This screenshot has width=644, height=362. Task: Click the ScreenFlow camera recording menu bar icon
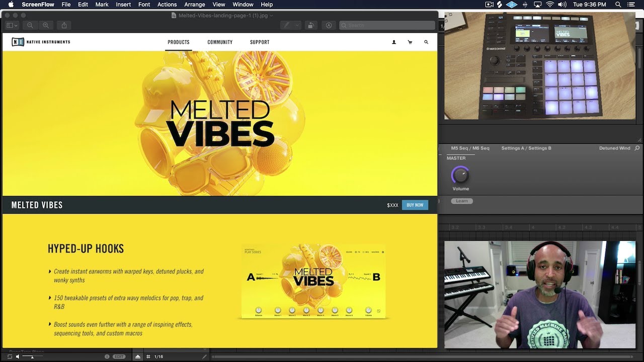click(x=489, y=5)
